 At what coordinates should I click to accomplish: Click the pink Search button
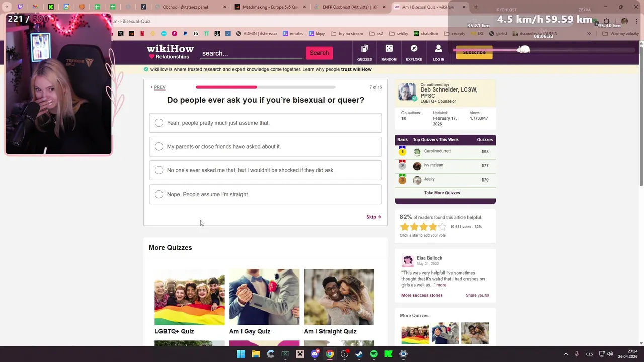click(x=319, y=53)
